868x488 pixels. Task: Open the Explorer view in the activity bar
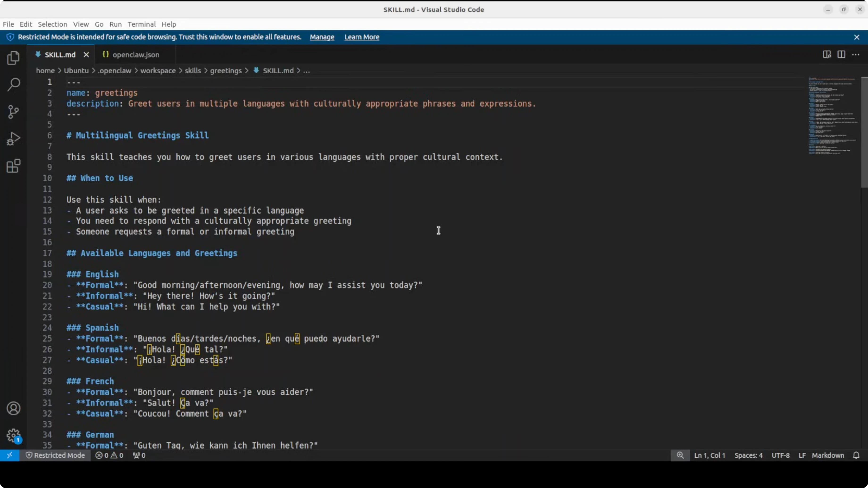(13, 58)
